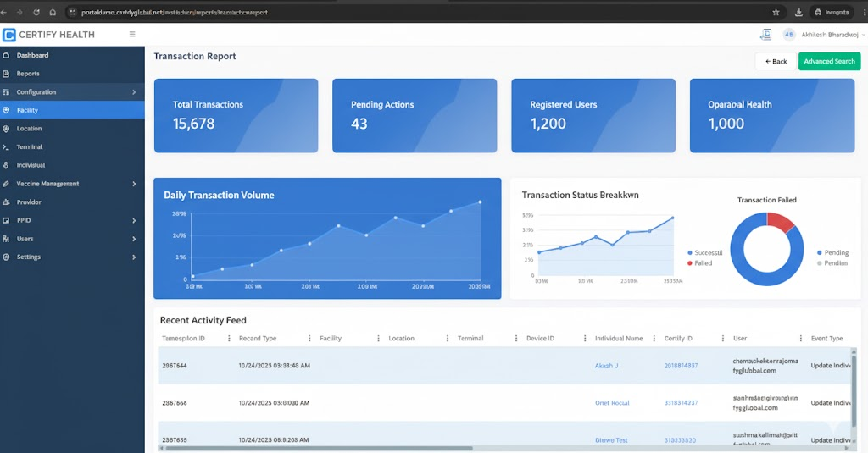Viewport: 868px width, 453px height.
Task: Click the Advanced Search button
Action: [829, 62]
